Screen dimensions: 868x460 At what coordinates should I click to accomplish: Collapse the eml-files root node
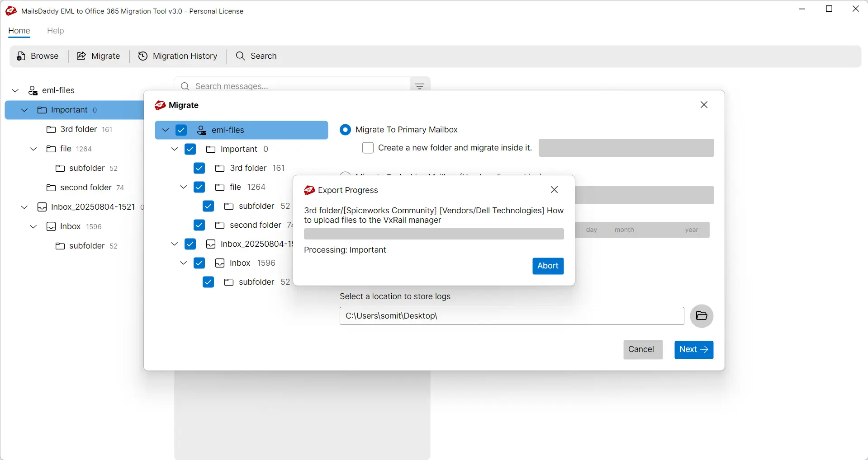(x=15, y=90)
